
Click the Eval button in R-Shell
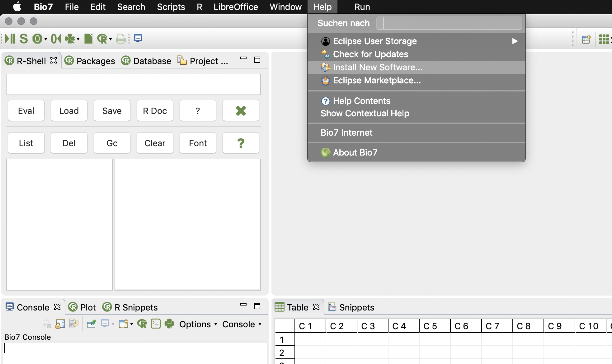click(x=26, y=110)
